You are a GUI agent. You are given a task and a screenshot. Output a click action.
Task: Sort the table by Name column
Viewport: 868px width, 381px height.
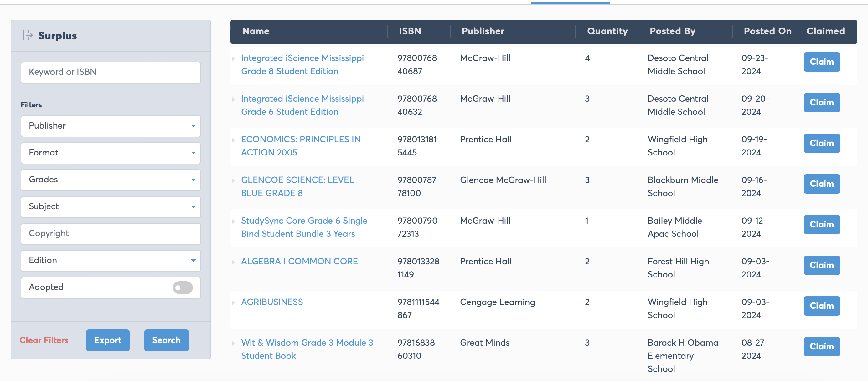[x=256, y=31]
